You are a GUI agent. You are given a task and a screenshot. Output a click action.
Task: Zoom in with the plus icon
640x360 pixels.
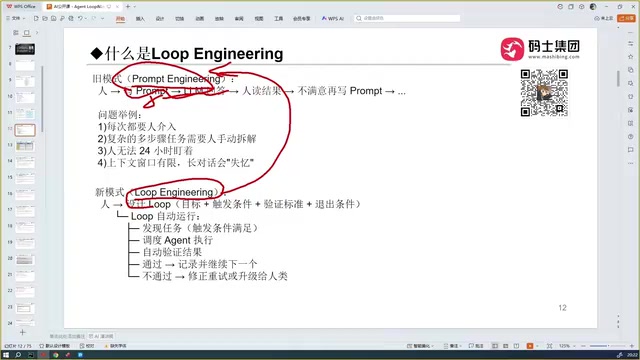pyautogui.click(x=632, y=346)
